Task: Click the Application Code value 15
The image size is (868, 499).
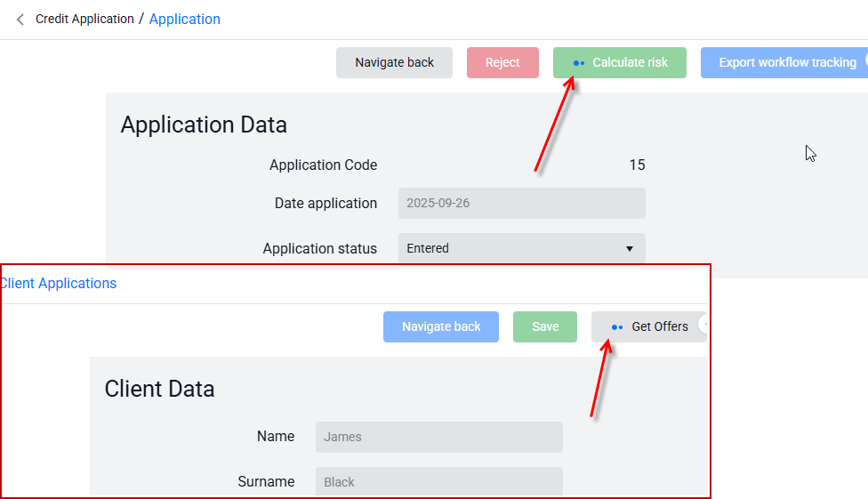Action: click(637, 165)
